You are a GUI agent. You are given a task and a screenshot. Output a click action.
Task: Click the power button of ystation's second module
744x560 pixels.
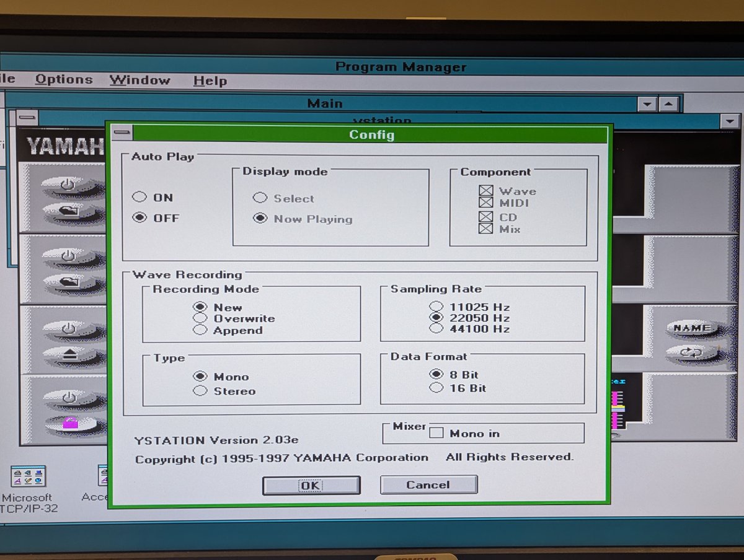(68, 256)
